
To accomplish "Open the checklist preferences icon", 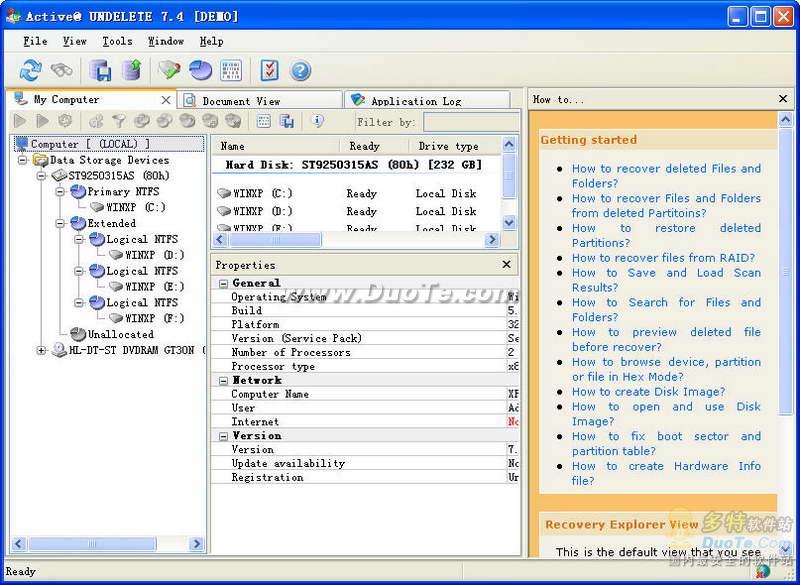I will pos(269,70).
